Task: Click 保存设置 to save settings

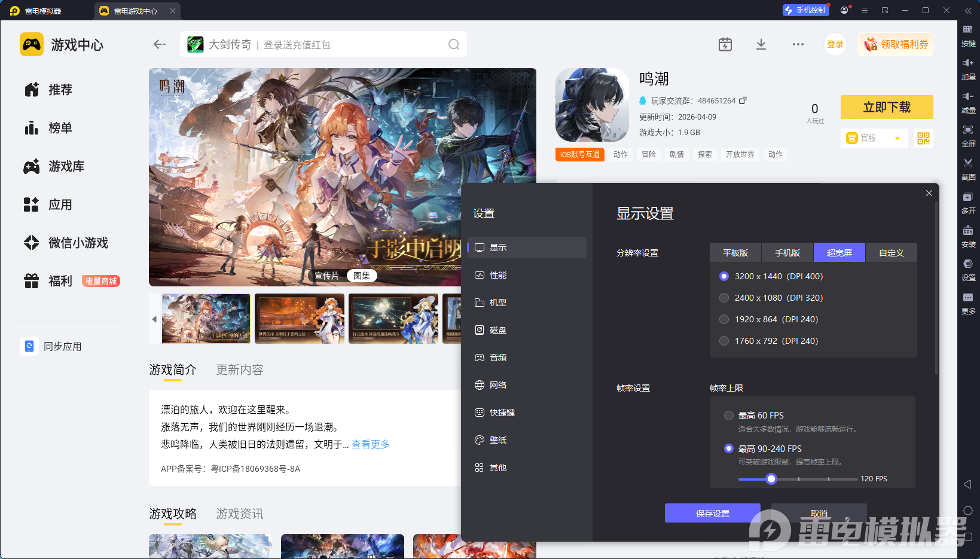Action: [x=713, y=513]
